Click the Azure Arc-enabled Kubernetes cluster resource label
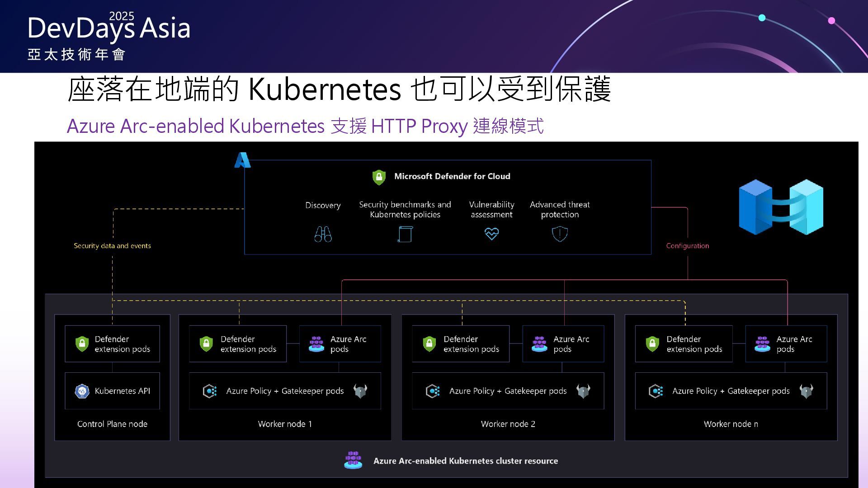Image resolution: width=868 pixels, height=488 pixels. click(466, 461)
